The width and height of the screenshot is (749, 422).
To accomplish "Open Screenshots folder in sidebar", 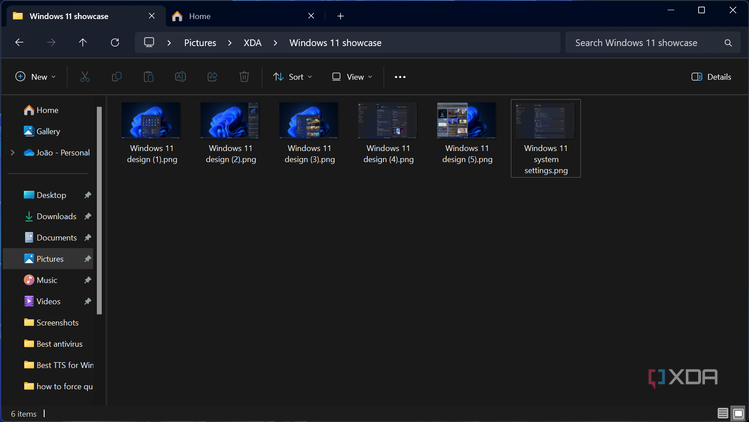I will pos(51,323).
